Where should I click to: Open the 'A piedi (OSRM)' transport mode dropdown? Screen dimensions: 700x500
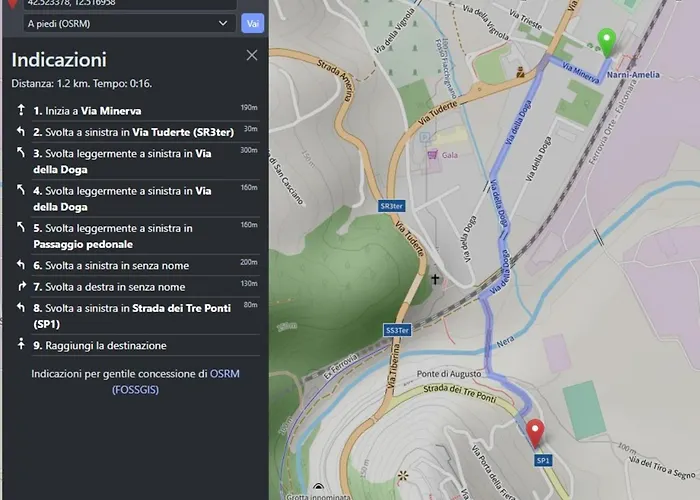pos(130,22)
